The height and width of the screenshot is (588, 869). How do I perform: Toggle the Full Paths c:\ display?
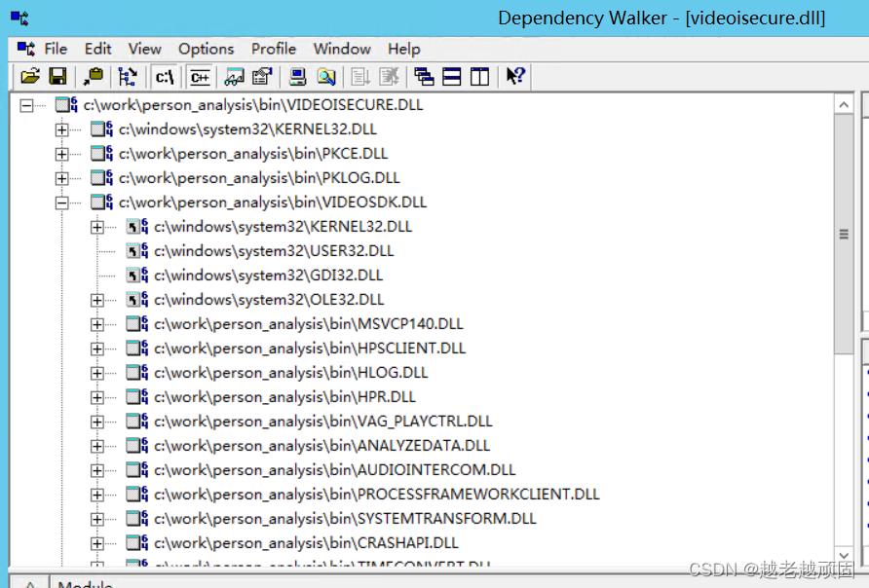(163, 76)
